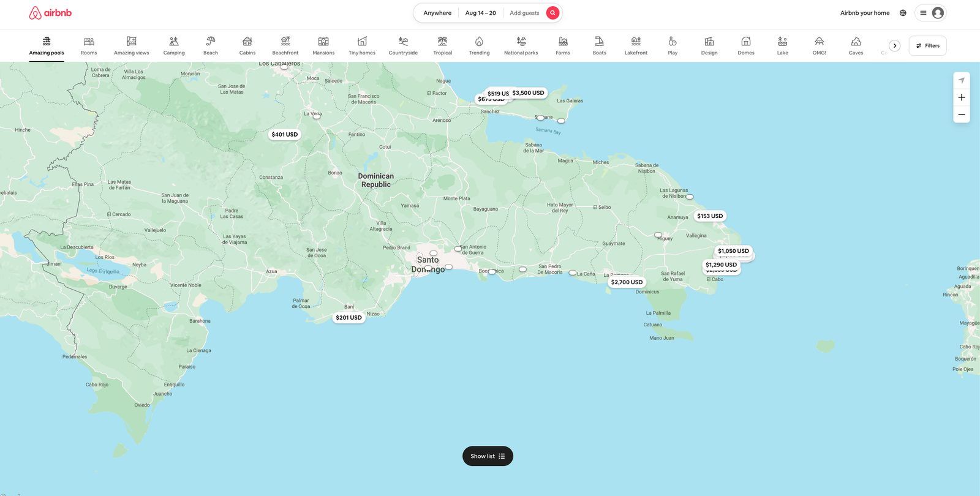This screenshot has width=980, height=496.
Task: Open the Airbnb home logo
Action: (x=50, y=13)
